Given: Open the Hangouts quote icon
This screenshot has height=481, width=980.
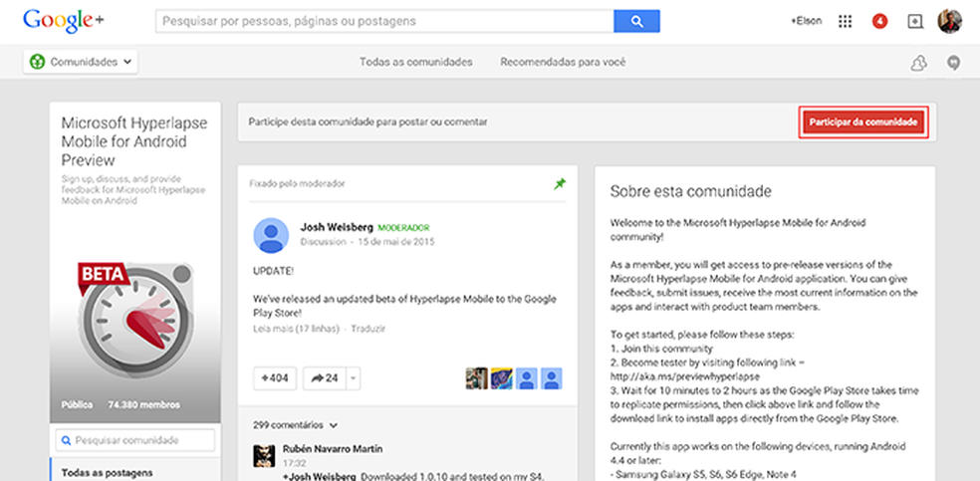Looking at the screenshot, I should (x=953, y=63).
